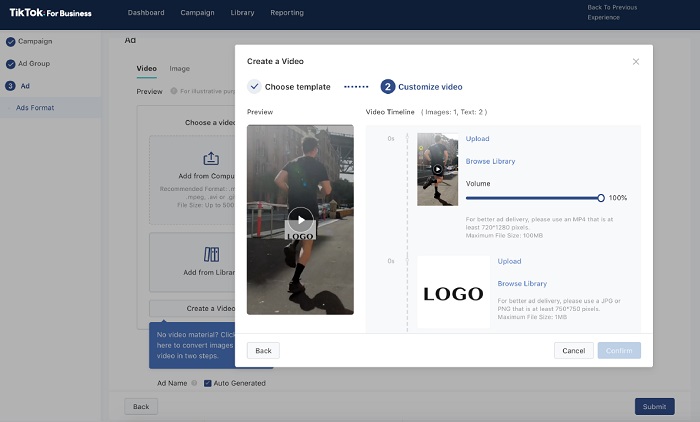Close the Create a Video dialog
Image resolution: width=700 pixels, height=422 pixels.
click(x=636, y=62)
